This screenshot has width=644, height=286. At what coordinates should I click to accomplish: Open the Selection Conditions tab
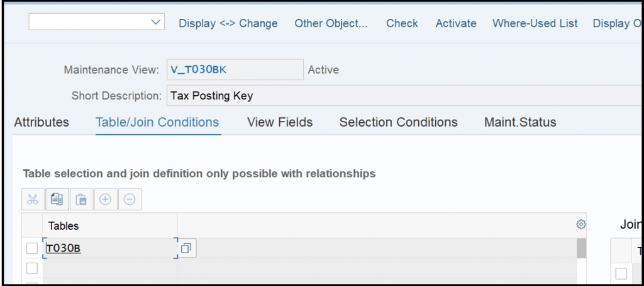(398, 122)
